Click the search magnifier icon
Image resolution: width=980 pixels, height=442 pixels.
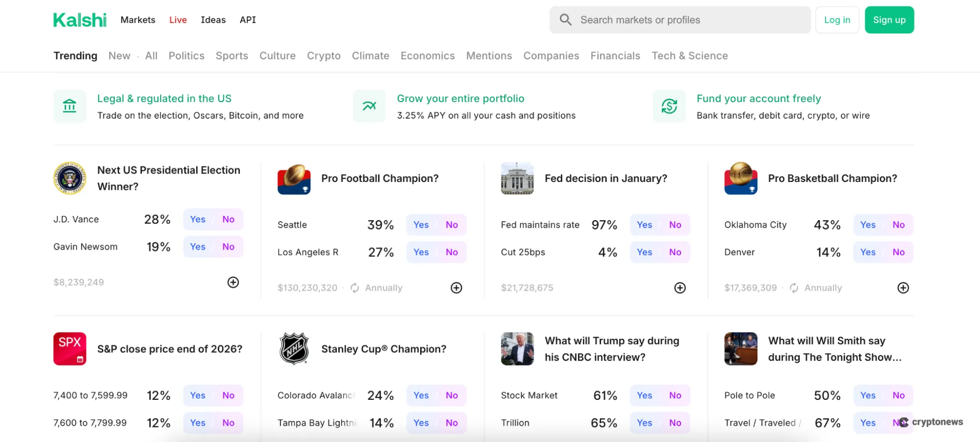click(566, 20)
